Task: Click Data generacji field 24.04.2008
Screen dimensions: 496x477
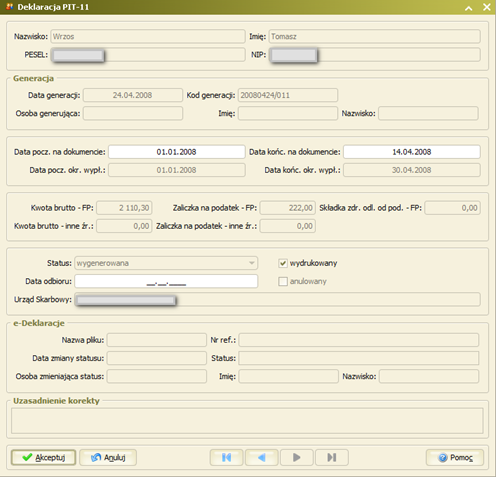Action: (x=133, y=95)
